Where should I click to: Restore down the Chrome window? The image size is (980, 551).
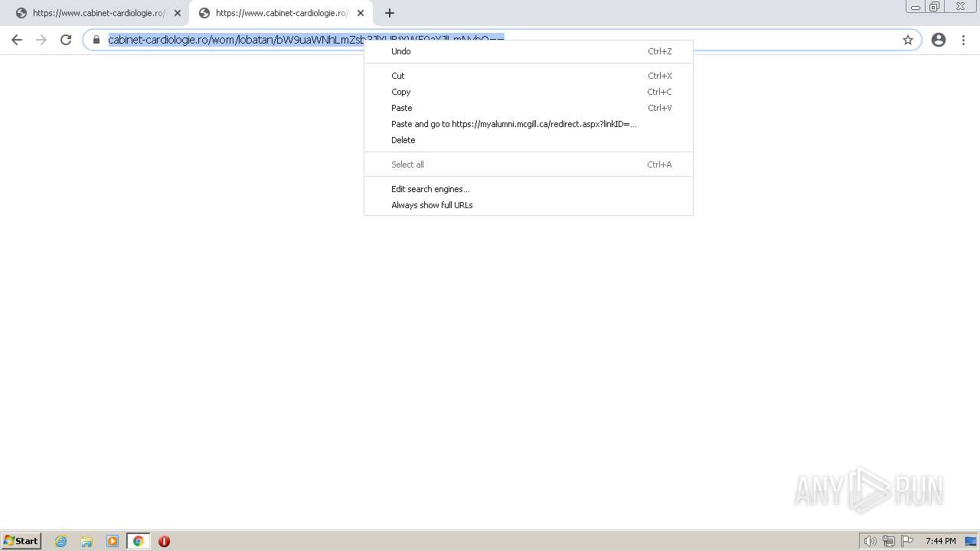[x=934, y=6]
